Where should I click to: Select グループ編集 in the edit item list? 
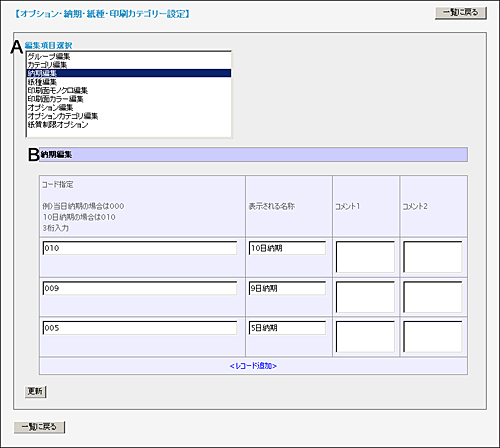(129, 56)
